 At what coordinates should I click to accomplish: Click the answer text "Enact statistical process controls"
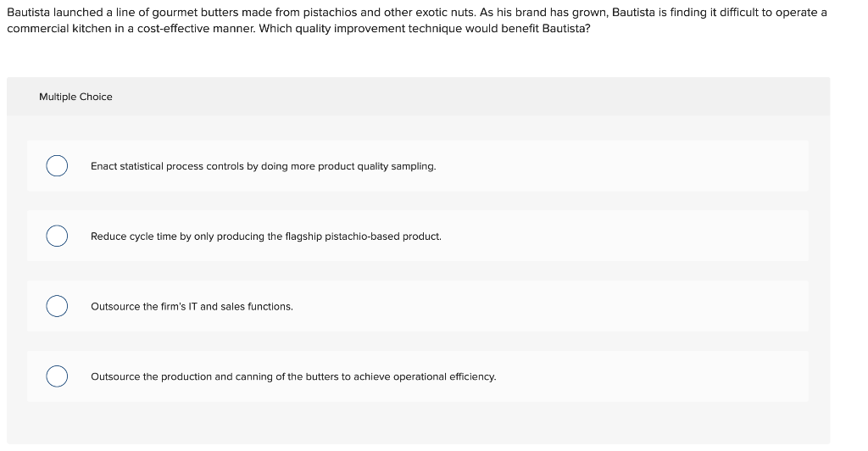point(263,166)
